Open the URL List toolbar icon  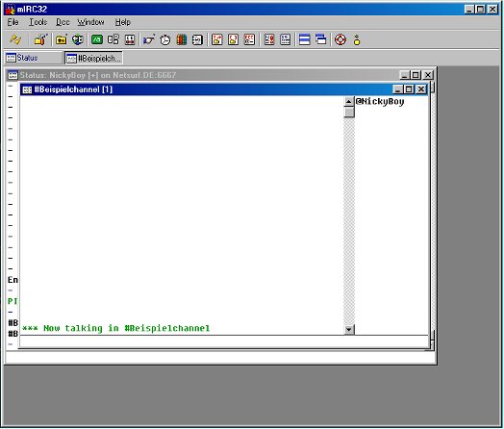pos(285,39)
